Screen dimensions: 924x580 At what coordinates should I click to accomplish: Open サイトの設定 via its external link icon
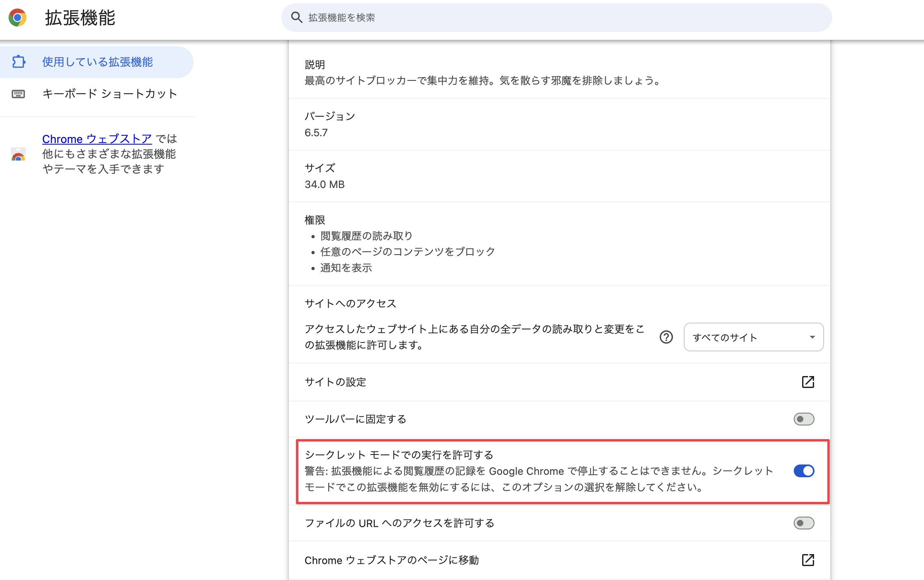pos(807,382)
